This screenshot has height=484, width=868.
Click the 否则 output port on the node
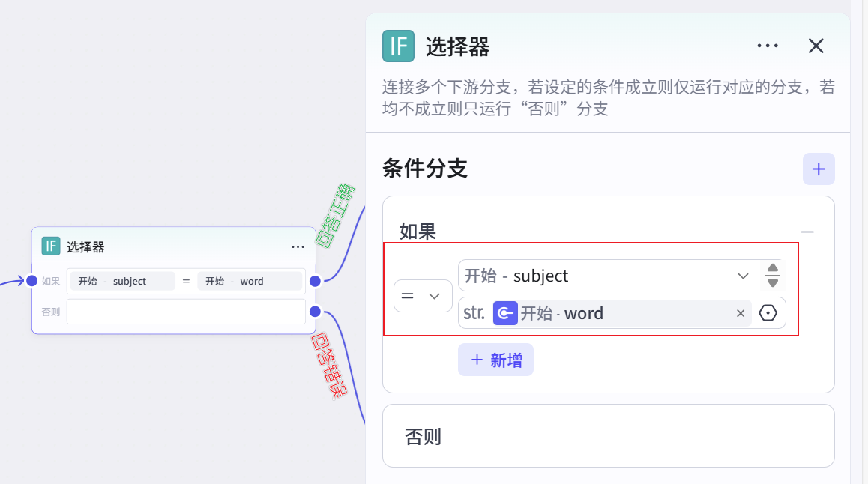(315, 312)
